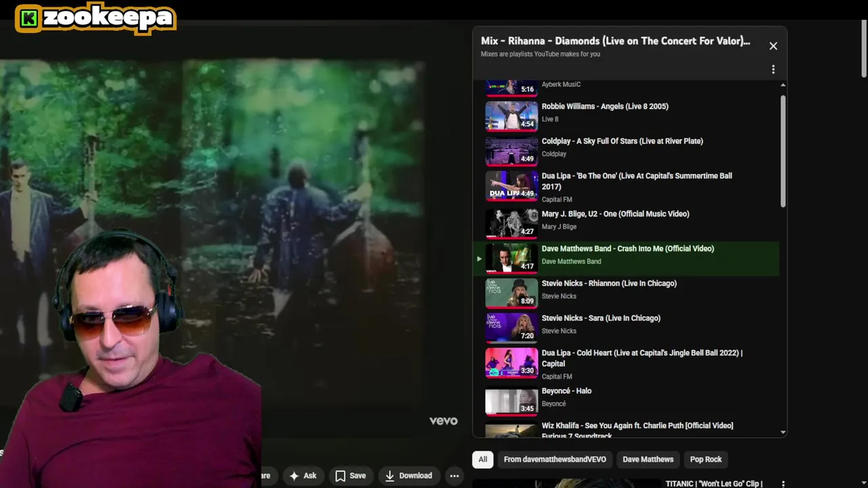This screenshot has width=868, height=488.
Task: Select the Pop Rock filter chip
Action: [706, 459]
